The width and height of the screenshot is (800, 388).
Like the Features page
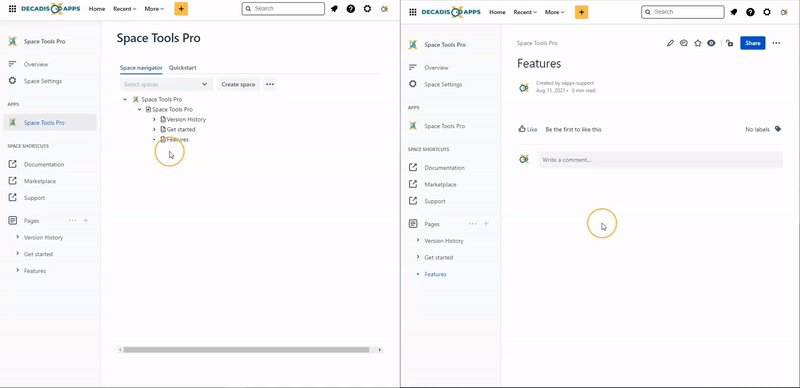pos(528,130)
